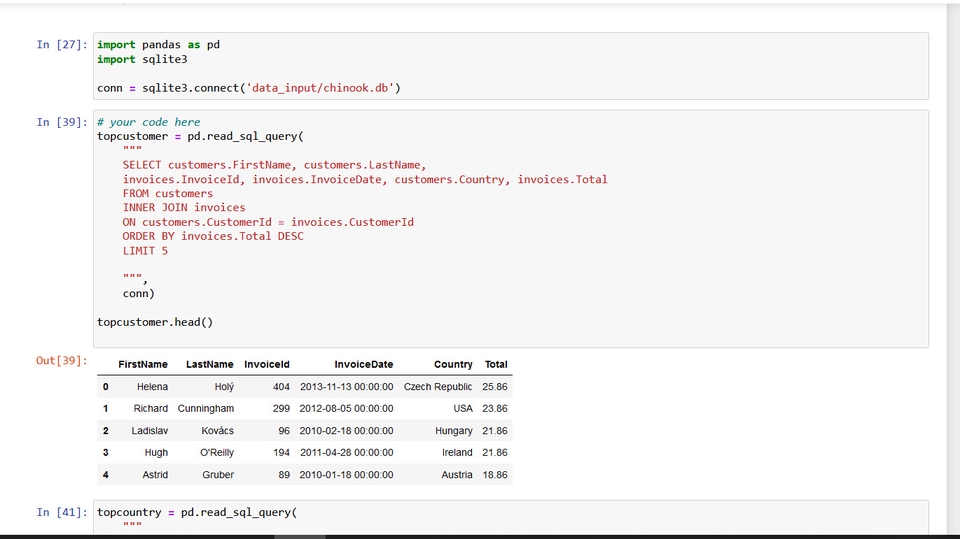Click the 'Ladislav' first name cell
The height and width of the screenshot is (539, 960).
pos(149,431)
